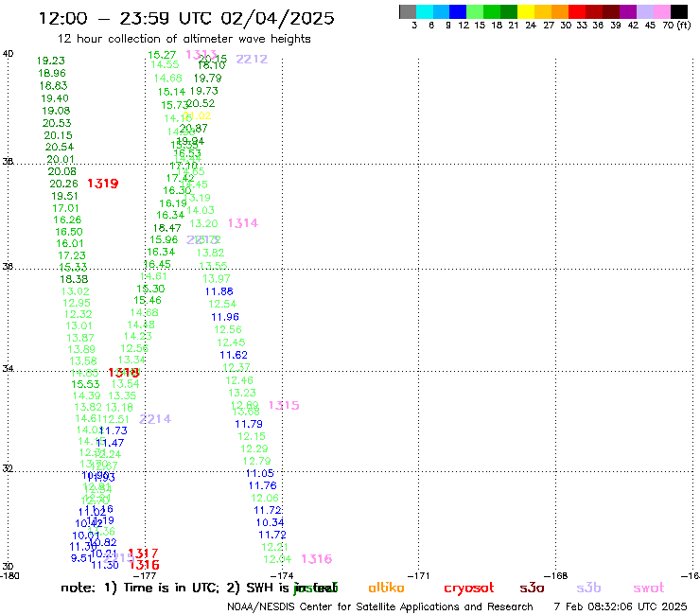The height and width of the screenshot is (615, 700).
Task: Click the 40 latitude axis label
Action: tap(8, 54)
